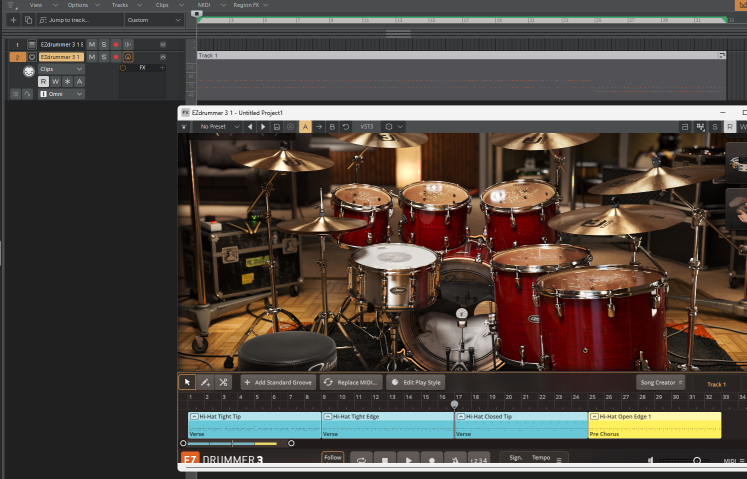Open the Clips menu
The width and height of the screenshot is (747, 479).
162,5
